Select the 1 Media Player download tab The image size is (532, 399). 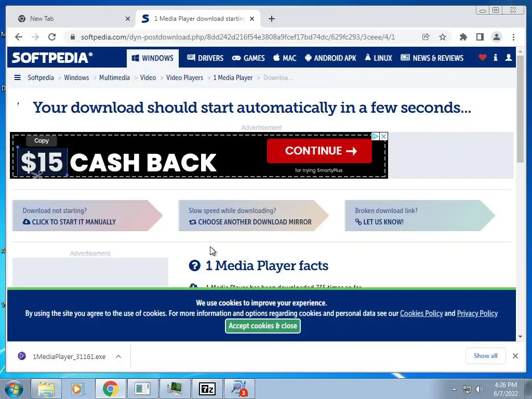(198, 19)
